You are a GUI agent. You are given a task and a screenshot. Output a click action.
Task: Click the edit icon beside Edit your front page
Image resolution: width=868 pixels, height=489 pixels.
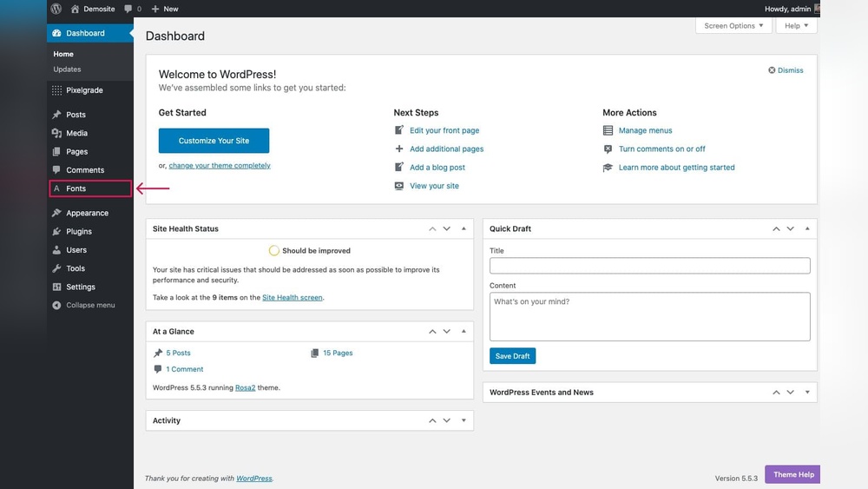coord(399,130)
